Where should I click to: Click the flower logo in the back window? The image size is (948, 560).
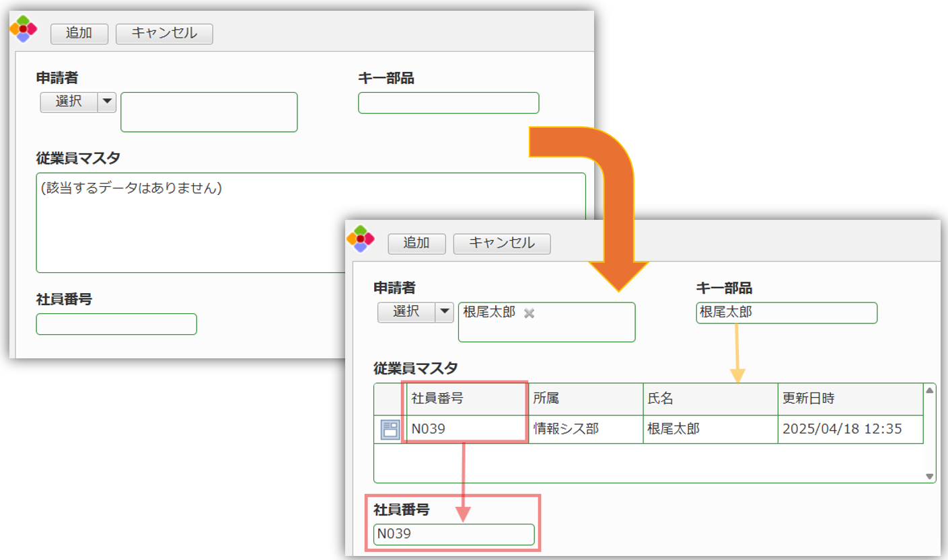point(24,30)
